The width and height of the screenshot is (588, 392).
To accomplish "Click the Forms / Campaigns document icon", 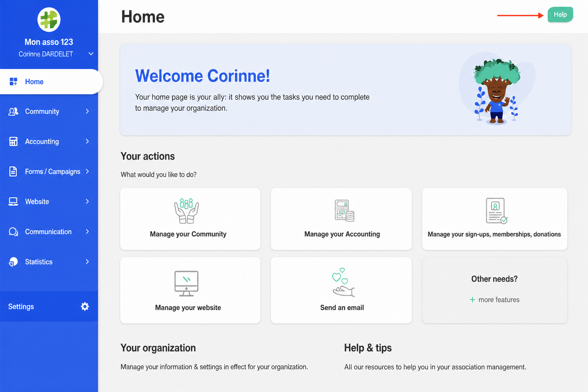I will tap(13, 171).
